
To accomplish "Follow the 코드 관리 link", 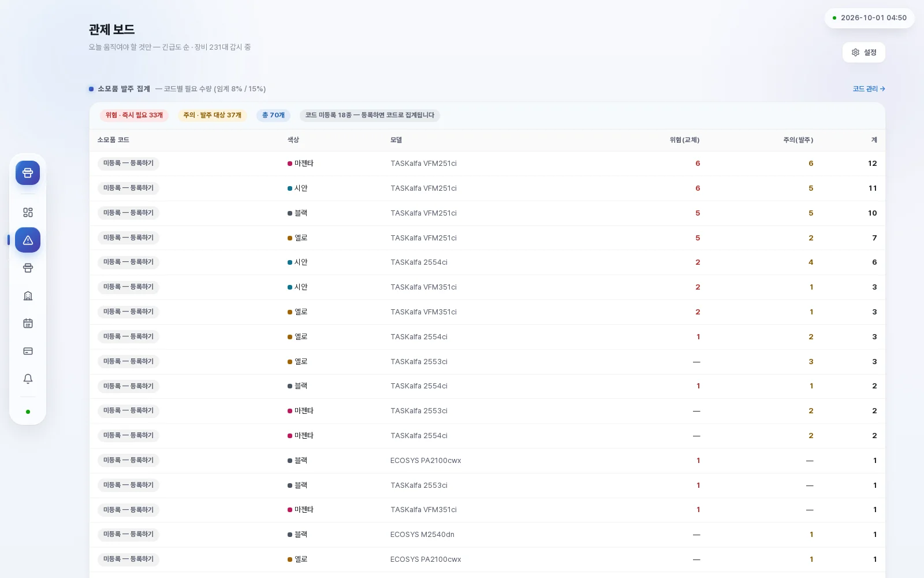I will (869, 88).
